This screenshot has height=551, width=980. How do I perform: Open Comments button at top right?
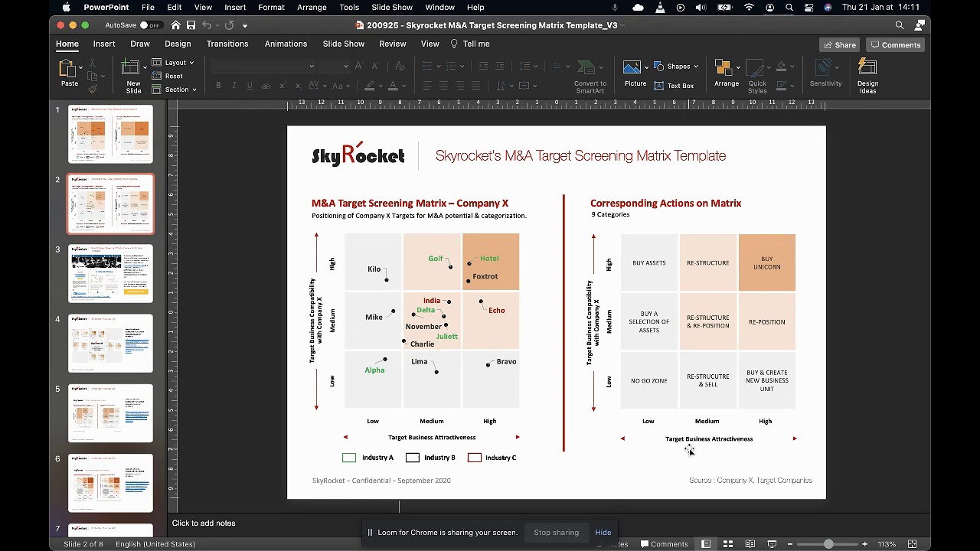coord(895,44)
